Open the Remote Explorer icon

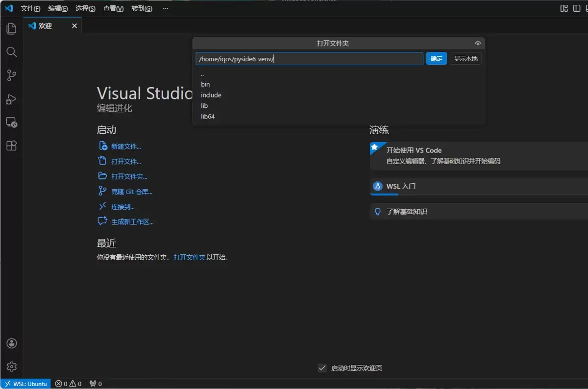point(11,122)
